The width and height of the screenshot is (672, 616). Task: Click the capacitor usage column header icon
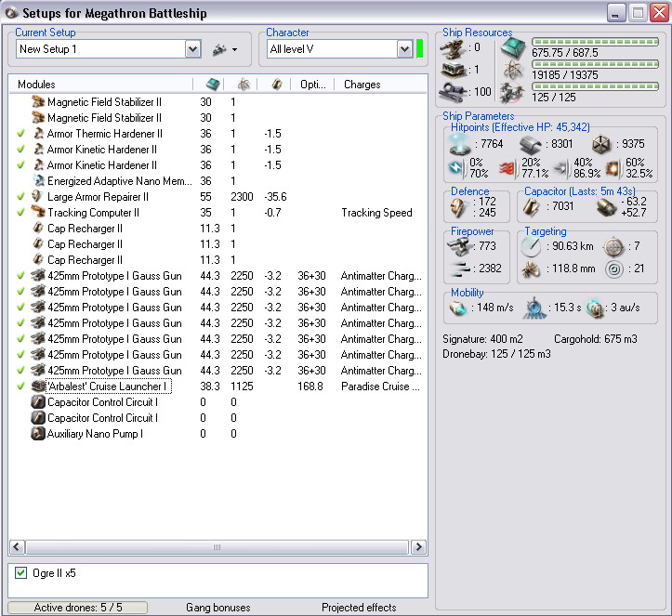[x=277, y=85]
